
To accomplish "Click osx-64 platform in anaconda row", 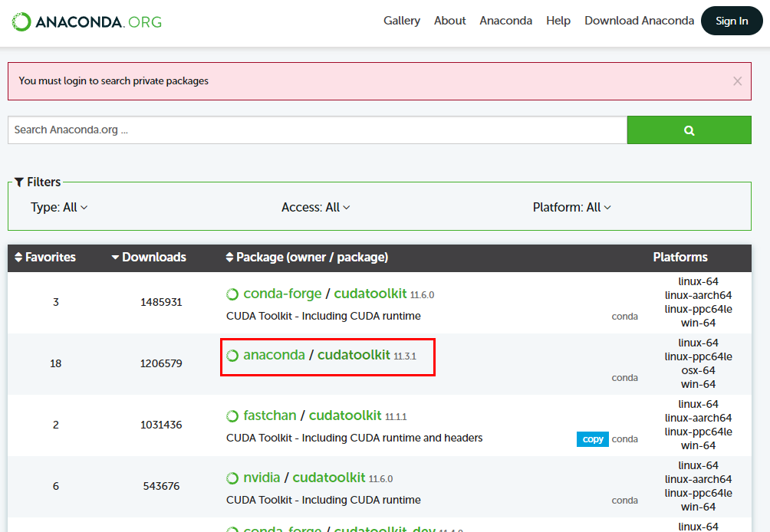I will click(699, 370).
